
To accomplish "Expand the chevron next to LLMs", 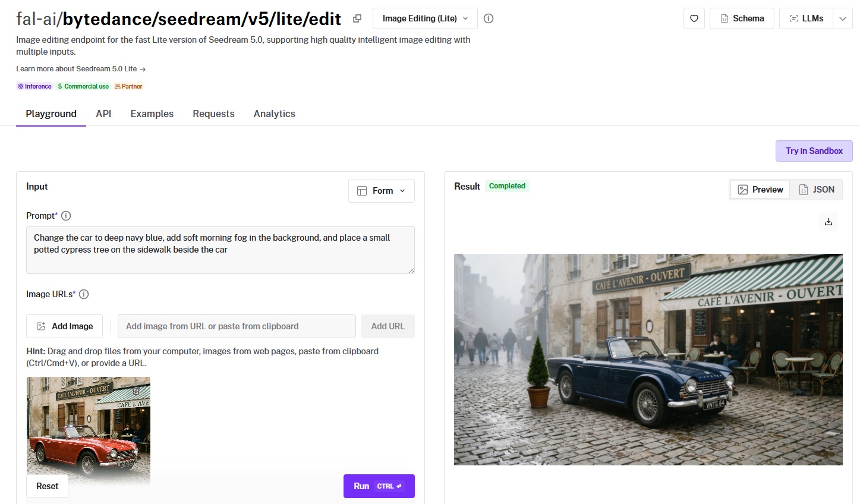I will (x=842, y=18).
